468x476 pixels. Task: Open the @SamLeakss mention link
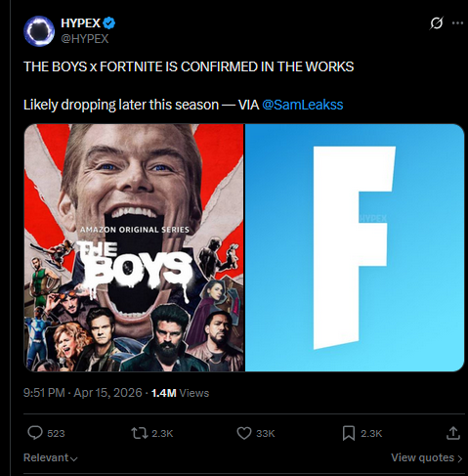[303, 105]
